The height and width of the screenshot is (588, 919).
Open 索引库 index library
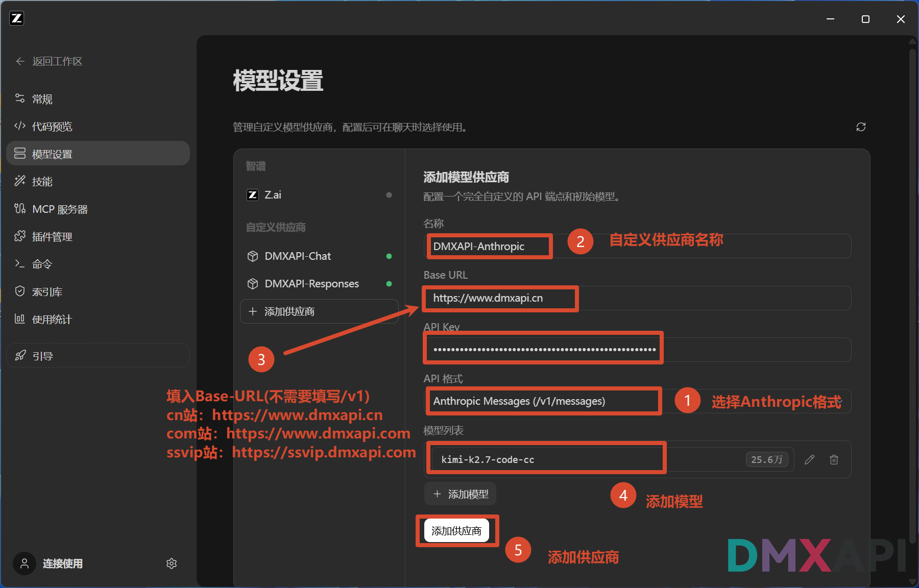tap(98, 291)
